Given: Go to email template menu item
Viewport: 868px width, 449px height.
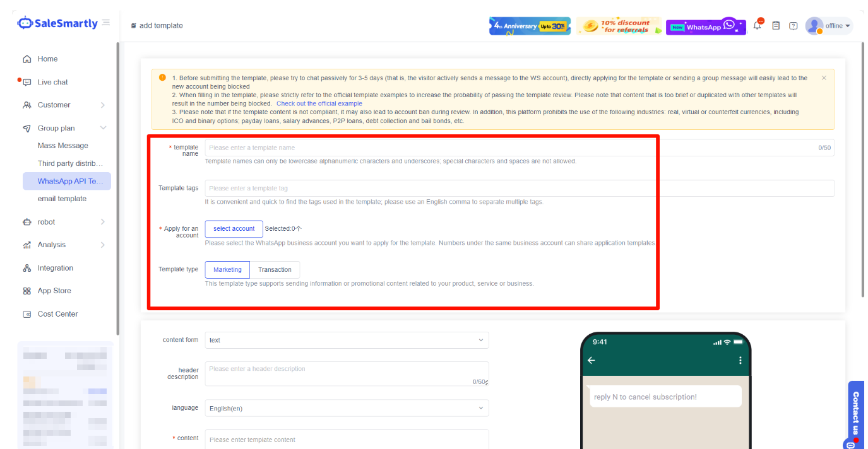Looking at the screenshot, I should coord(62,199).
